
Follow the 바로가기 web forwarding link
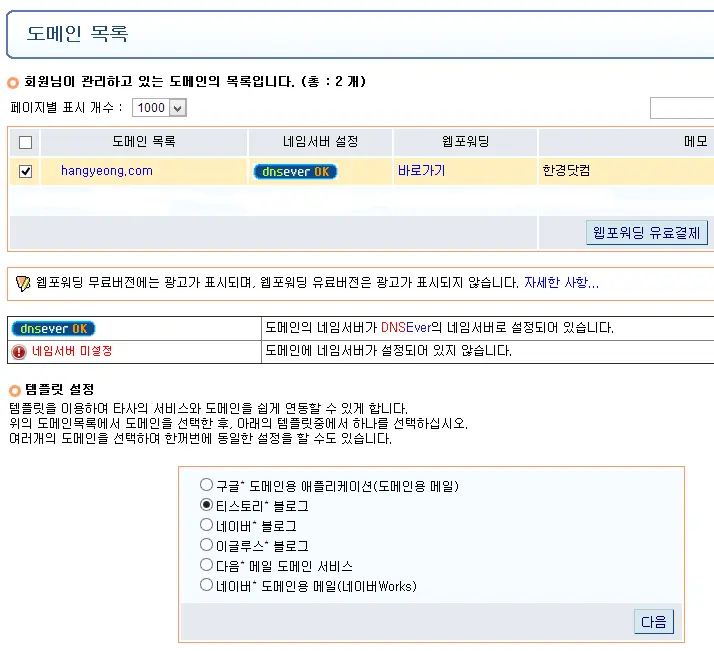point(421,171)
